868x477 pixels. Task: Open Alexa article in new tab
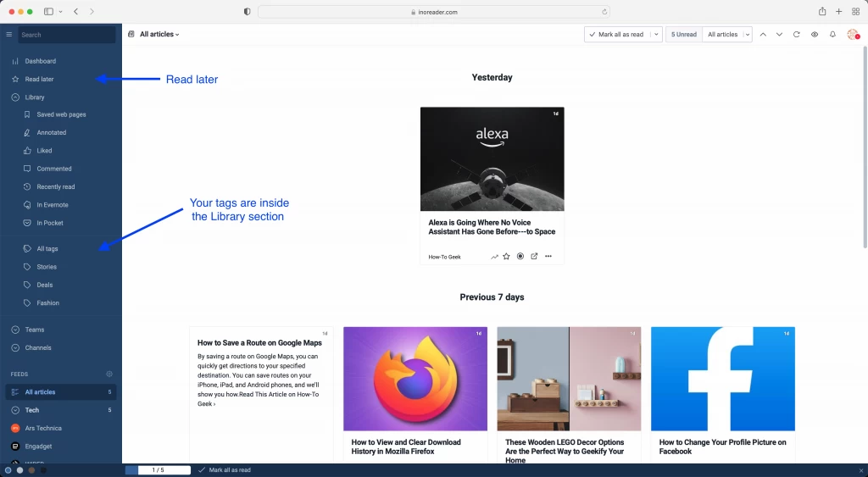534,256
